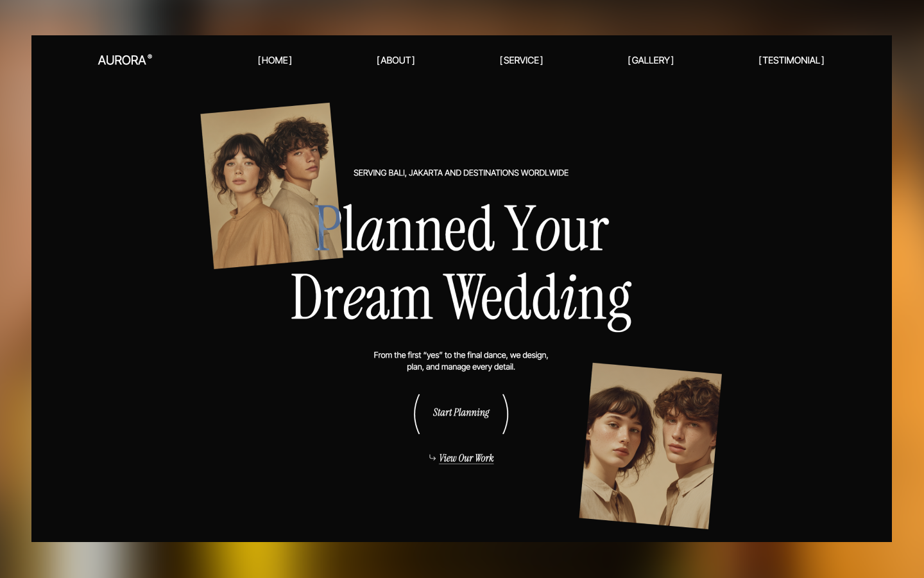
Task: Click the left parenthesis of Start Planning
Action: click(x=417, y=414)
